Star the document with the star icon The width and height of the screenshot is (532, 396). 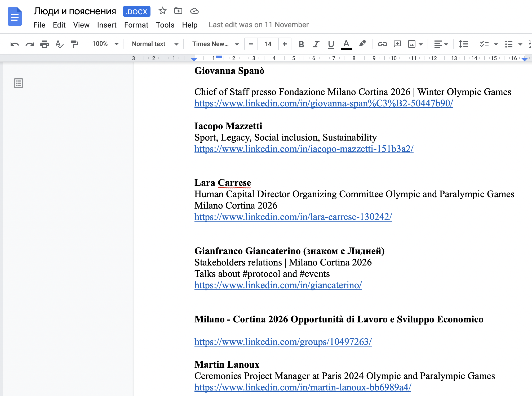pyautogui.click(x=162, y=11)
